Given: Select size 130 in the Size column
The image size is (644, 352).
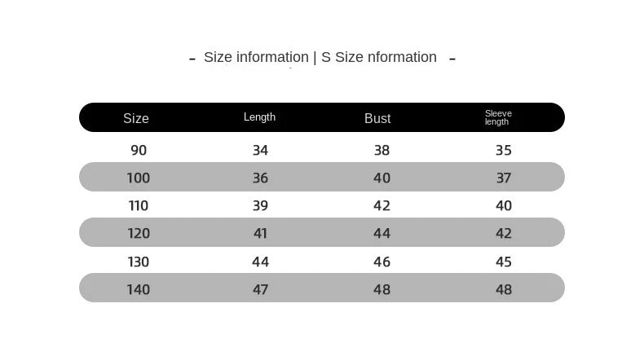Looking at the screenshot, I should 139,262.
